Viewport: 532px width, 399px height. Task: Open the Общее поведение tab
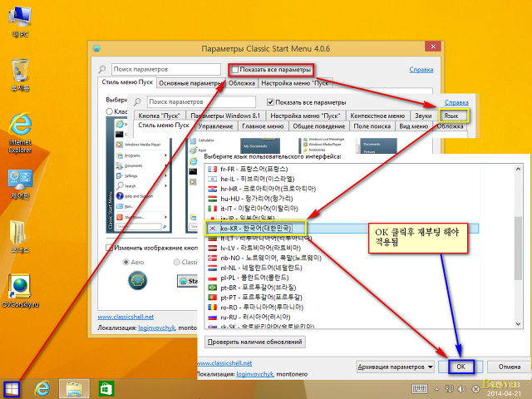(x=319, y=126)
